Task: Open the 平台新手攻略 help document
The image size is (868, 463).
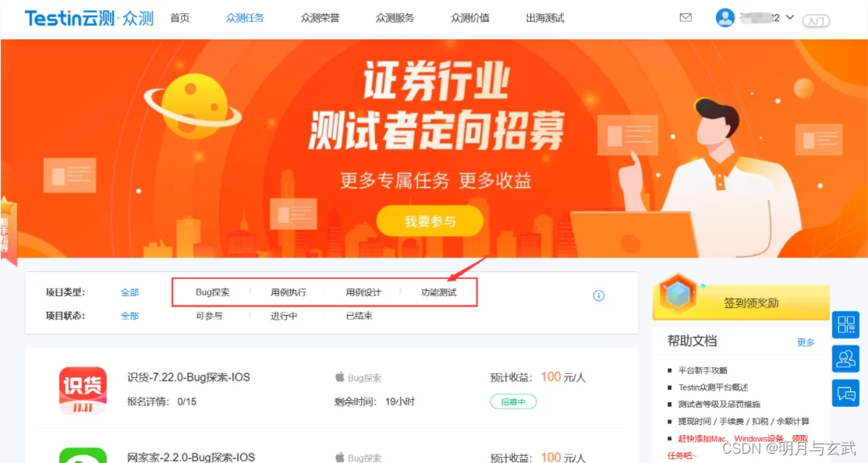Action: [703, 370]
